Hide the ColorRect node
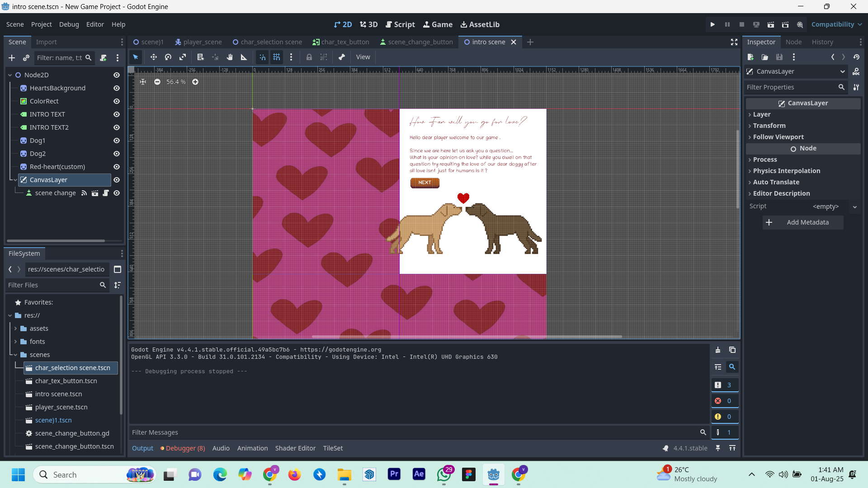Image resolution: width=868 pixels, height=488 pixels. click(117, 101)
